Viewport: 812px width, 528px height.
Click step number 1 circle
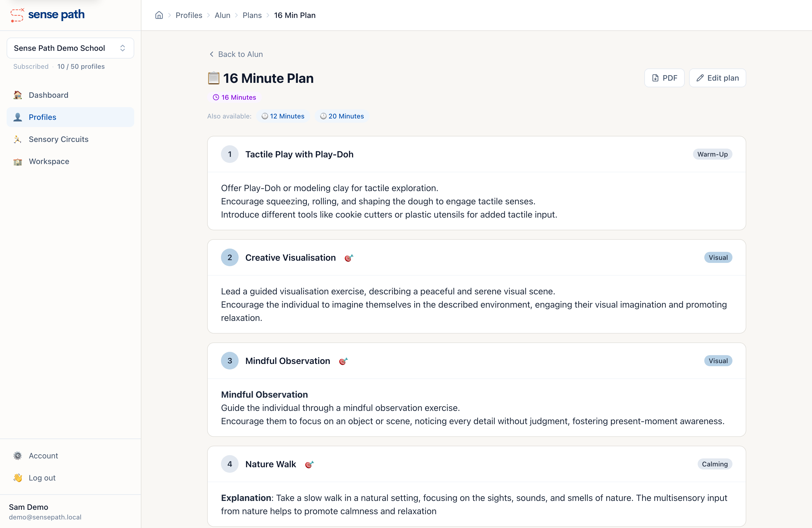pos(230,155)
